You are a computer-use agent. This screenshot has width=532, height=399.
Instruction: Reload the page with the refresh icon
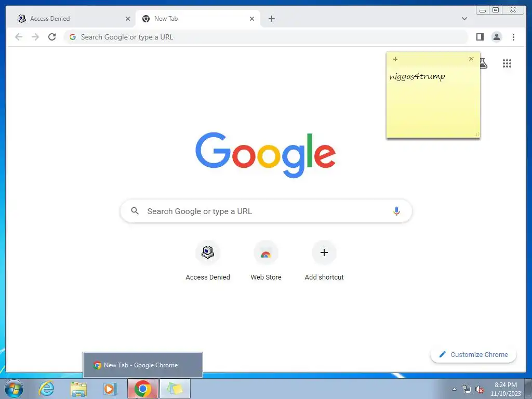coord(52,37)
